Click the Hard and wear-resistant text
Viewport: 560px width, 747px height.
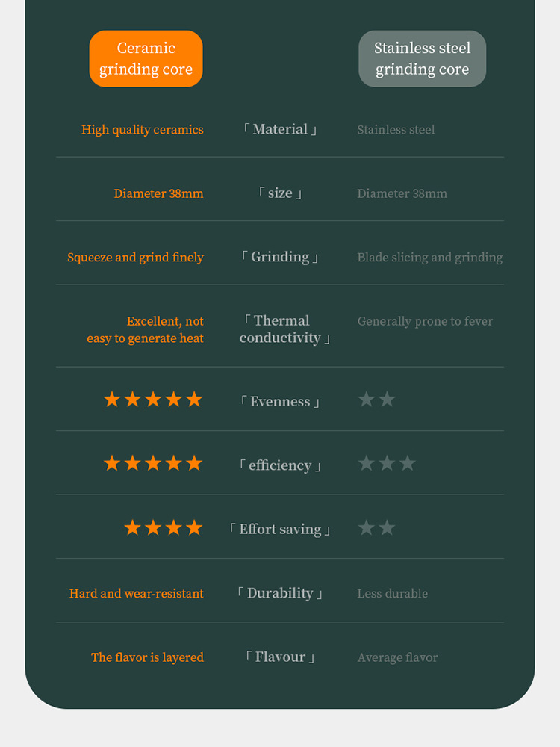click(x=136, y=594)
